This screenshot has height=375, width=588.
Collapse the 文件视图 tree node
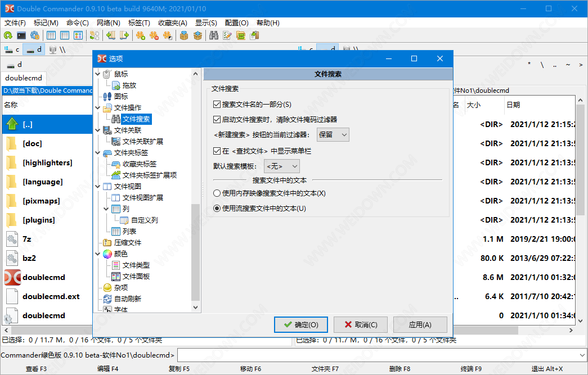click(98, 186)
